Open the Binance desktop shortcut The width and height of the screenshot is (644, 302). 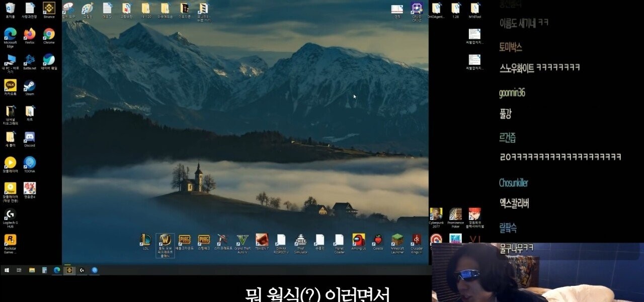point(49,9)
